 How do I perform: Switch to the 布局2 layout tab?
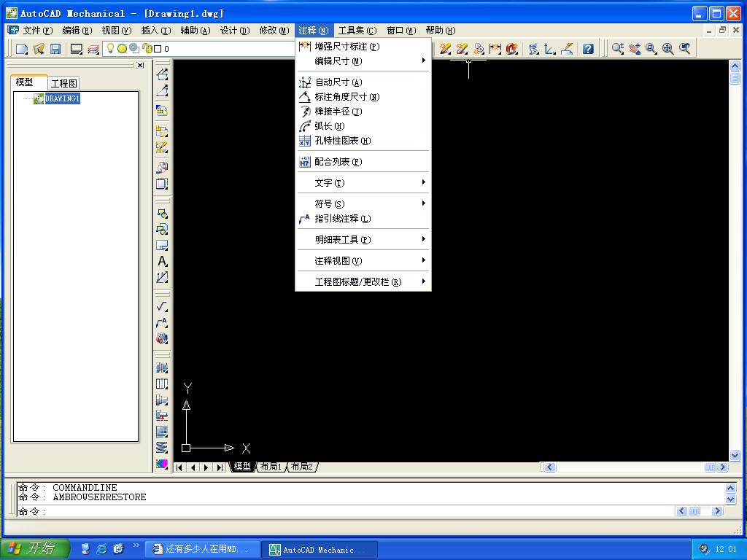tap(301, 467)
